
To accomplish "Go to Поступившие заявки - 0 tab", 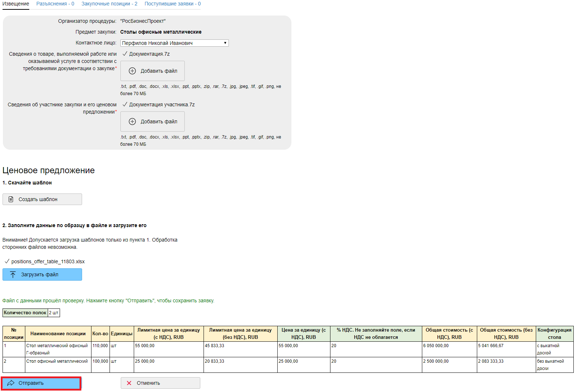I will [x=172, y=4].
